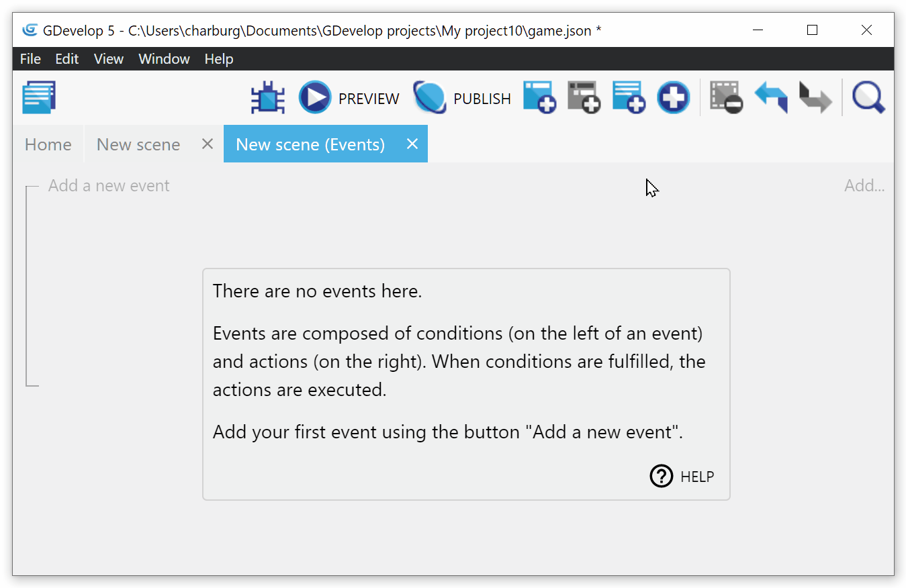The width and height of the screenshot is (906, 588).
Task: Click the HELP button in info box
Action: click(x=682, y=477)
